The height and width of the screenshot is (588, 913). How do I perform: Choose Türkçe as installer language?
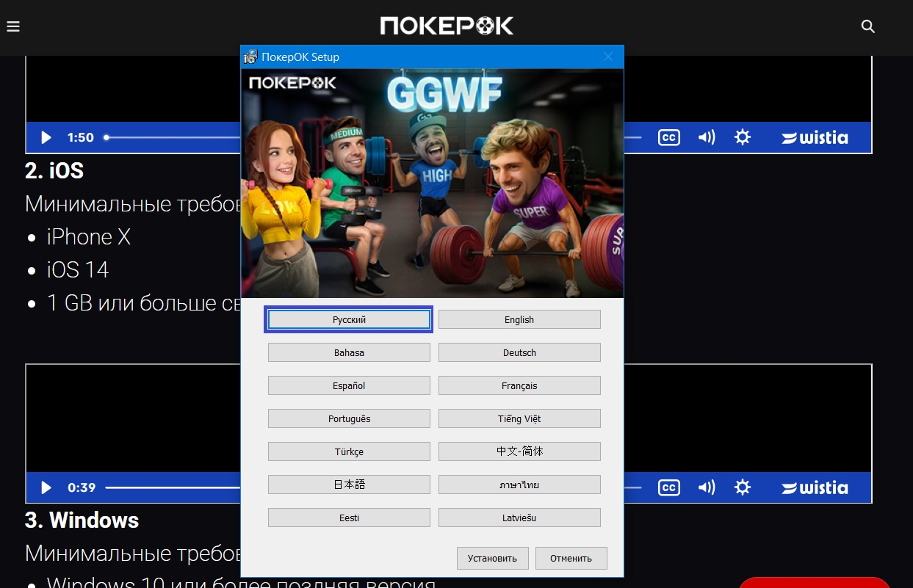(x=349, y=451)
